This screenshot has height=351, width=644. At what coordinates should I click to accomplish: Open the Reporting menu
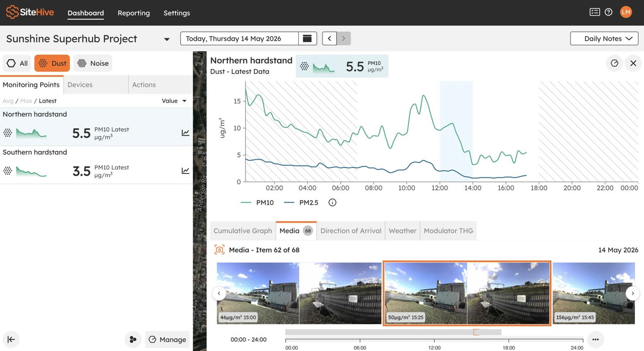pos(134,13)
